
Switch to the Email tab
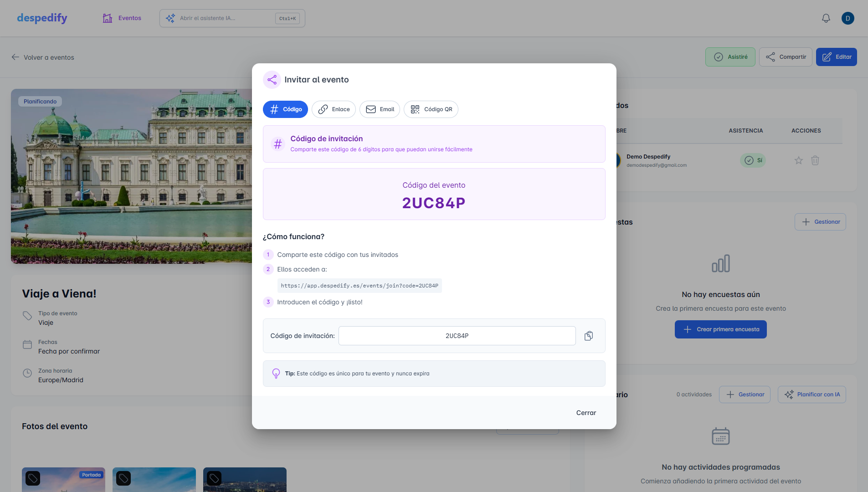click(x=380, y=109)
